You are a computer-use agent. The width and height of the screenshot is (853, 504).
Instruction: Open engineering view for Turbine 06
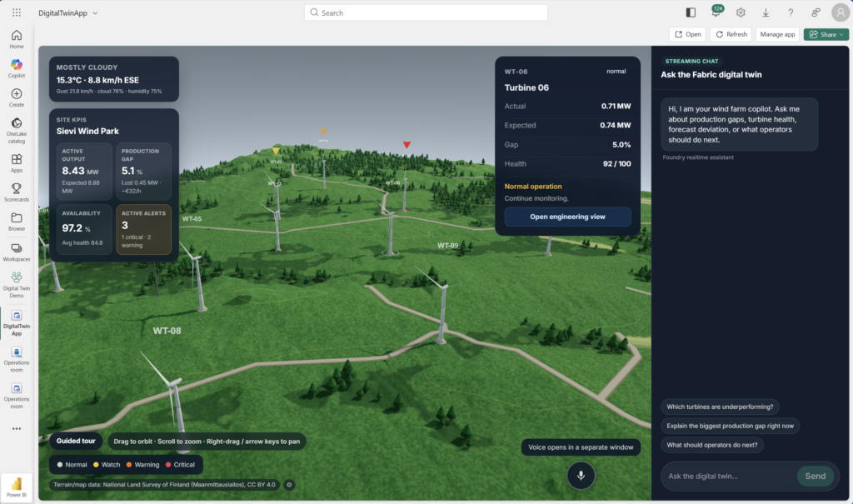(x=567, y=217)
